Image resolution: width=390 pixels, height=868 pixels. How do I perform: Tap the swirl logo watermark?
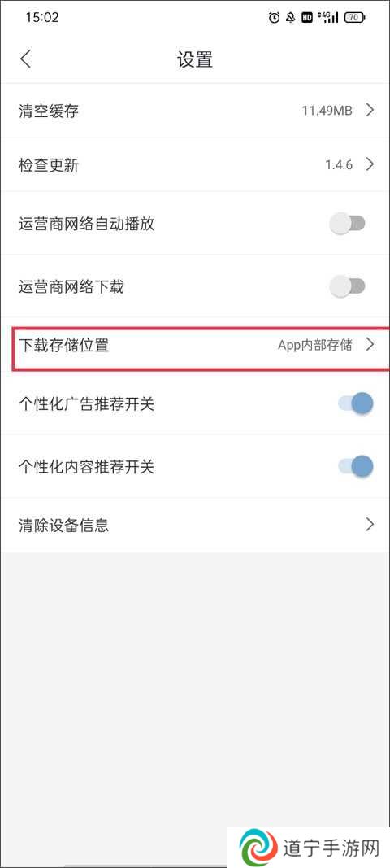point(259,848)
